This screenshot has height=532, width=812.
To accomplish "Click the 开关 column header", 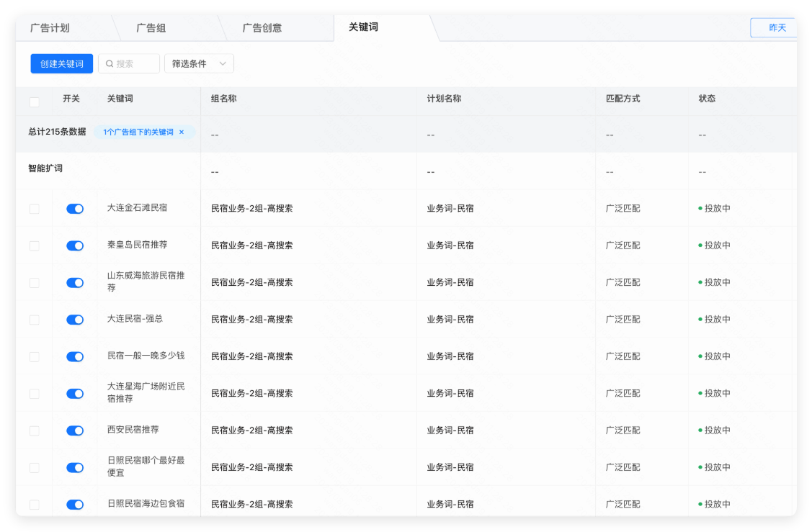I will coord(71,99).
